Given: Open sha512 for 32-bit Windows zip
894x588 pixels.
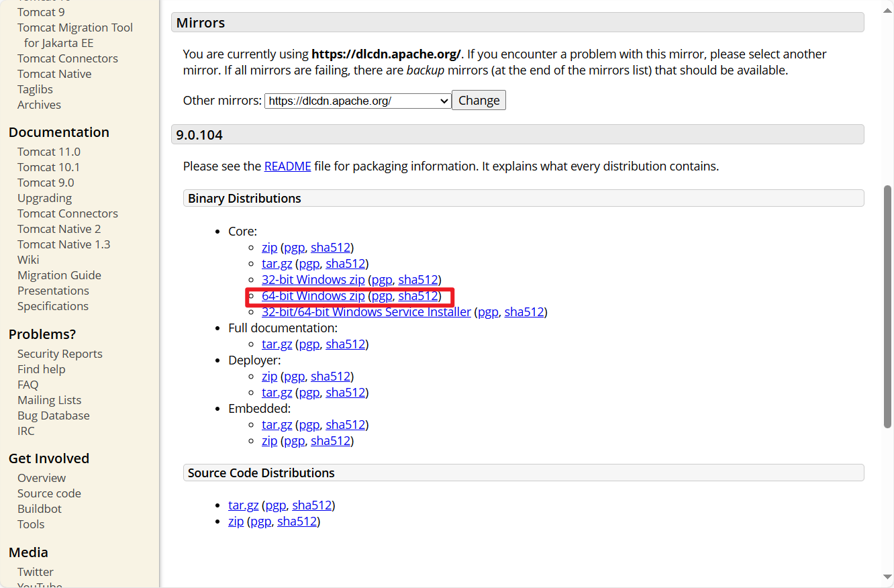Looking at the screenshot, I should [x=418, y=280].
